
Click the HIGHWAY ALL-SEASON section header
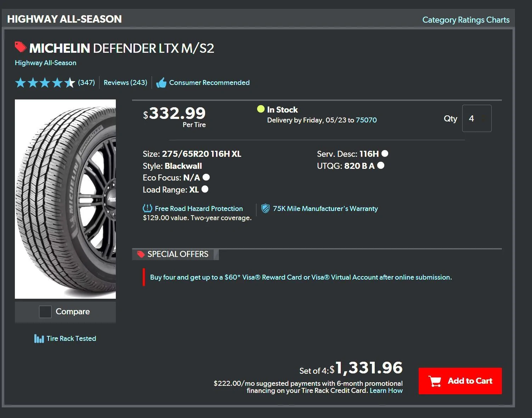tap(64, 19)
